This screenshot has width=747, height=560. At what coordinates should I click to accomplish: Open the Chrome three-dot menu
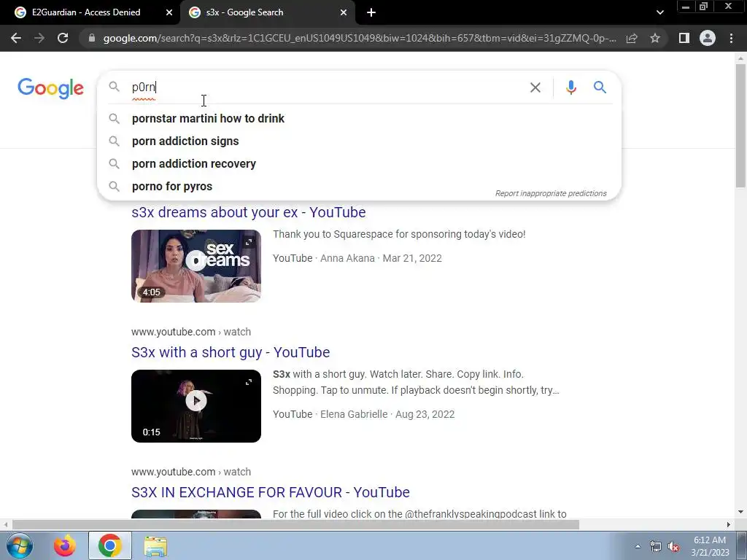coord(731,38)
